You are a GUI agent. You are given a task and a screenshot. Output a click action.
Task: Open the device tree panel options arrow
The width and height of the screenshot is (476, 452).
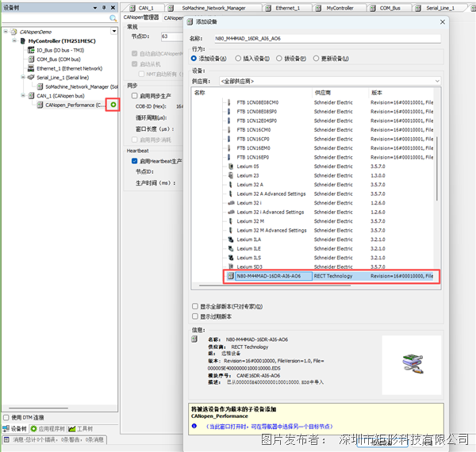pyautogui.click(x=95, y=8)
